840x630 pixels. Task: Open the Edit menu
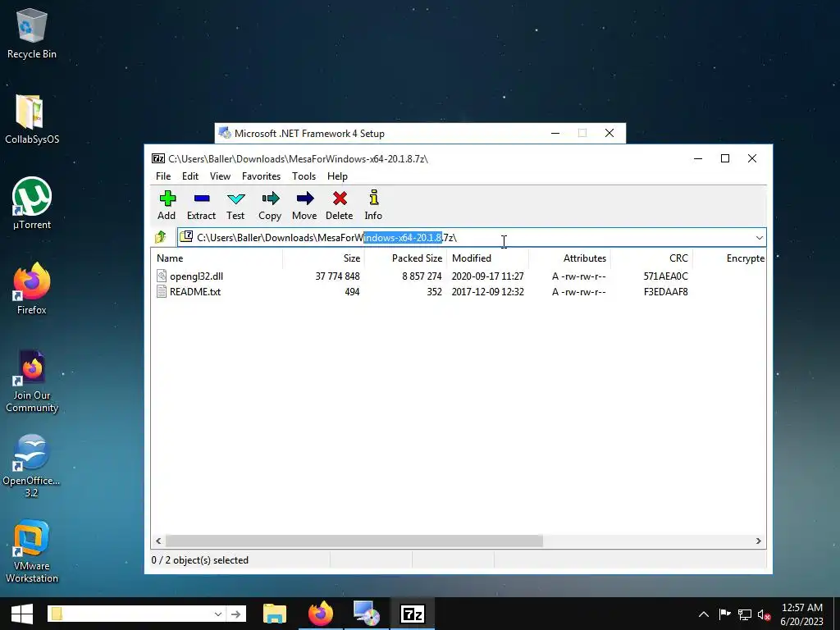(190, 176)
